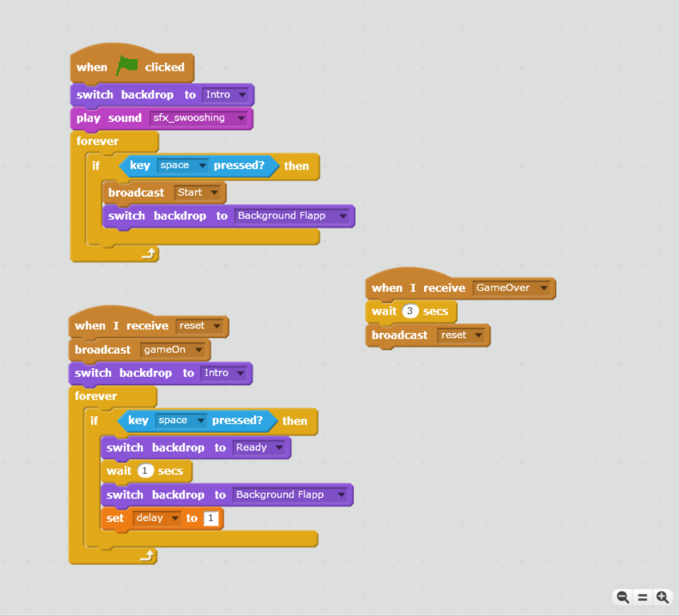Click the wait 3 secs number field
Viewport: 679px width, 616px height.
pos(410,312)
